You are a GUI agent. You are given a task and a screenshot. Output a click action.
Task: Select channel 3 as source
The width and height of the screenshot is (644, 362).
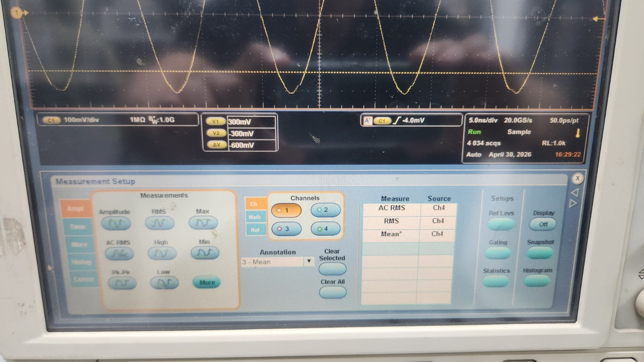pyautogui.click(x=287, y=228)
